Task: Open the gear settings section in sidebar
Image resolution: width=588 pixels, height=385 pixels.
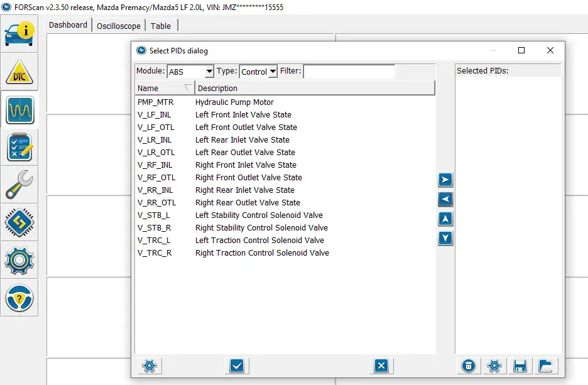Action: (19, 260)
